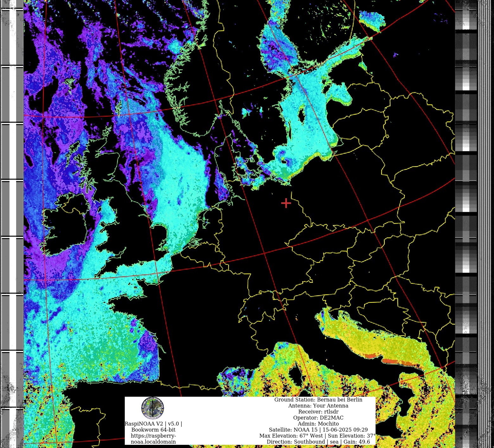The height and width of the screenshot is (448, 494).
Task: Click the RaspiNOAA circular logo
Action: (153, 408)
